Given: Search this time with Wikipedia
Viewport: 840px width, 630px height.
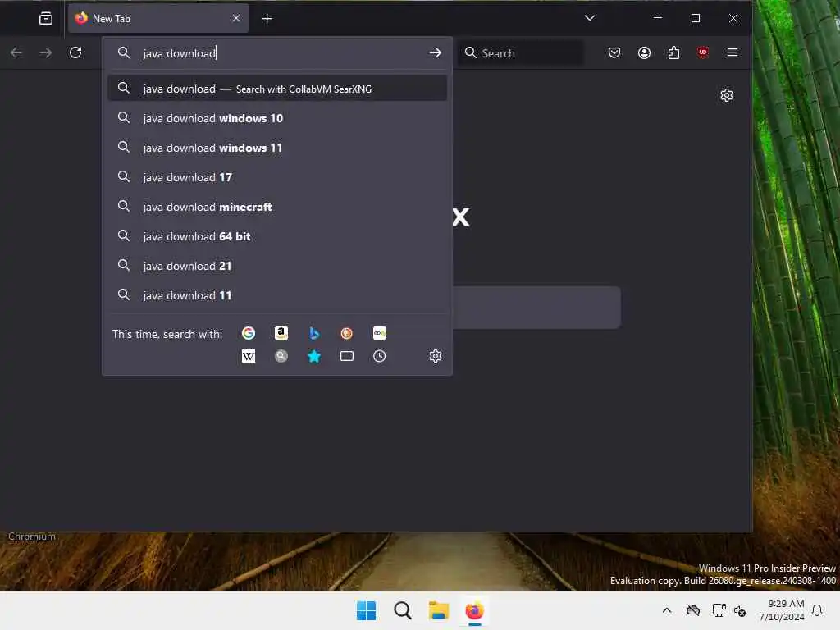Looking at the screenshot, I should tap(249, 356).
